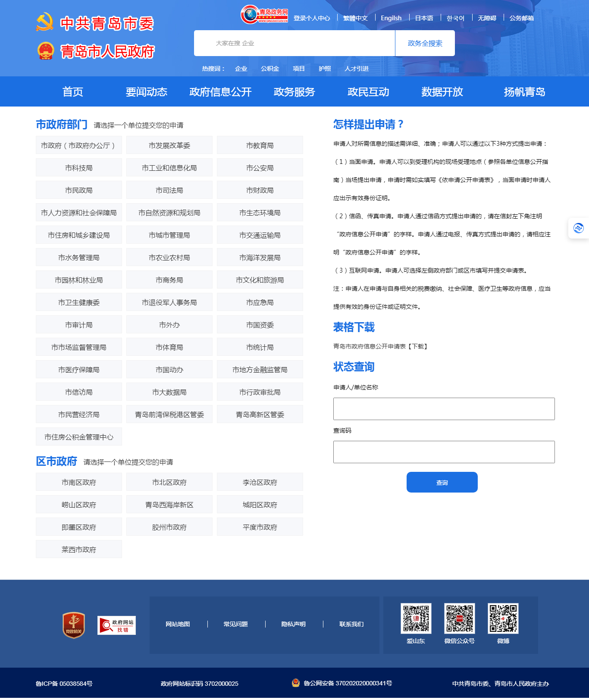
Task: Click the 申请人/单位名称 input field
Action: coord(444,409)
